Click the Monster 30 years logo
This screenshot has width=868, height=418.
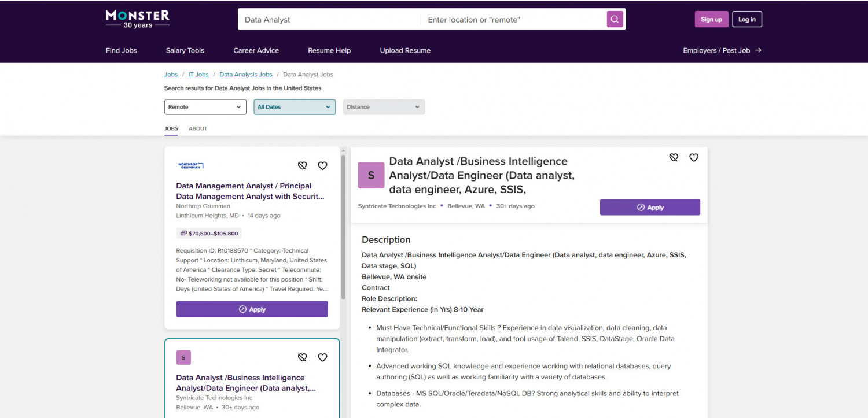tap(138, 19)
